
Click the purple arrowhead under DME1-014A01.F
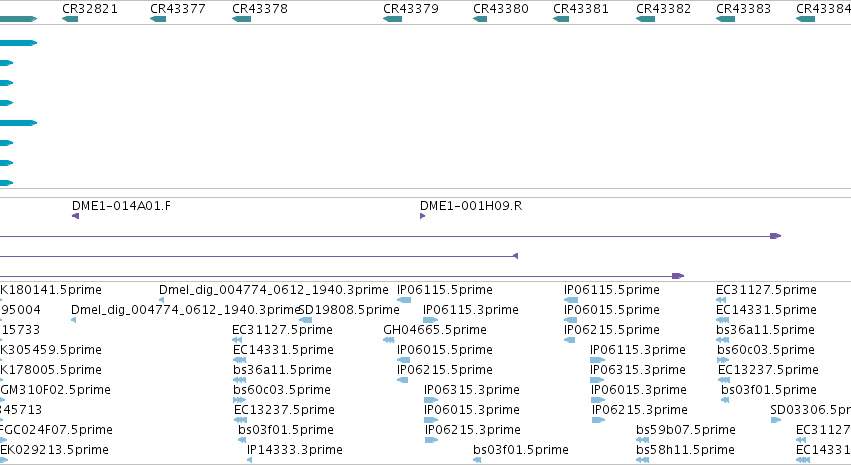75,216
